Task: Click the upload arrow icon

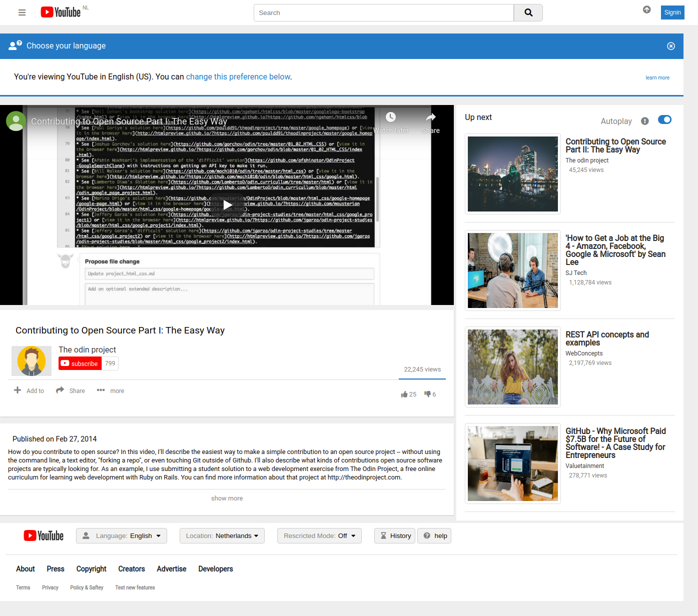Action: click(647, 9)
